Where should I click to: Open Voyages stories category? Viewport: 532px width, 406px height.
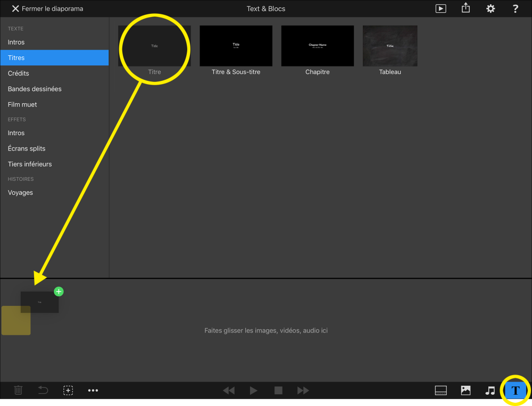pos(54,193)
